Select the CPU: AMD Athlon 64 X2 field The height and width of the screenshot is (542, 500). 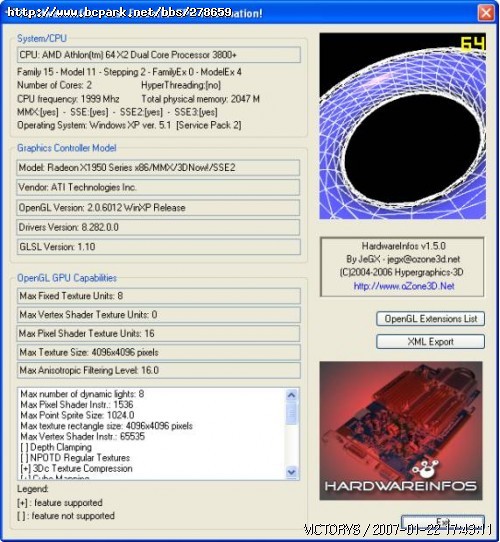pyautogui.click(x=158, y=55)
